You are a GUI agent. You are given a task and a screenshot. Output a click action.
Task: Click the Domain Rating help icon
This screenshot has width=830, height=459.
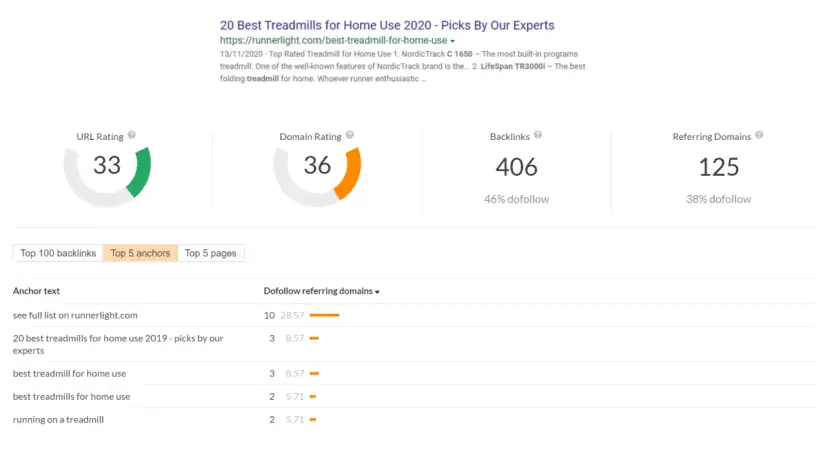tap(350, 135)
